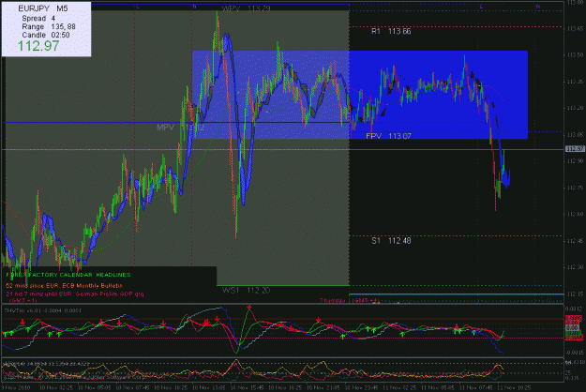Select the FPV 113.07 pivot label

coord(388,136)
